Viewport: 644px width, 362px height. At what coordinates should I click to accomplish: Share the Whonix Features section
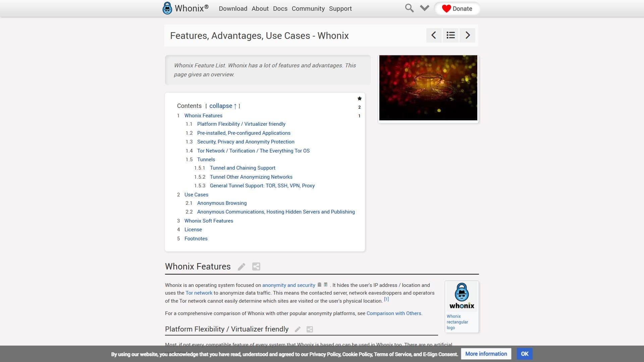(x=256, y=266)
